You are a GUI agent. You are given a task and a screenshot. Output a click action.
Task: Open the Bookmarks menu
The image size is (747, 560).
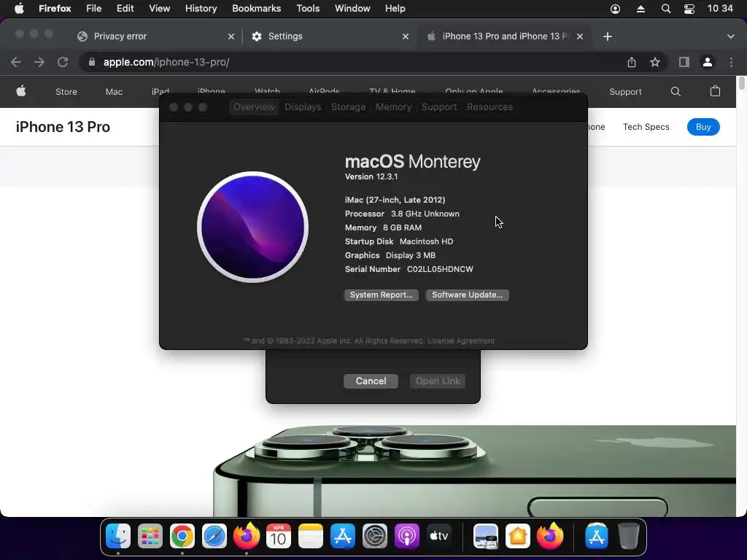click(x=256, y=9)
